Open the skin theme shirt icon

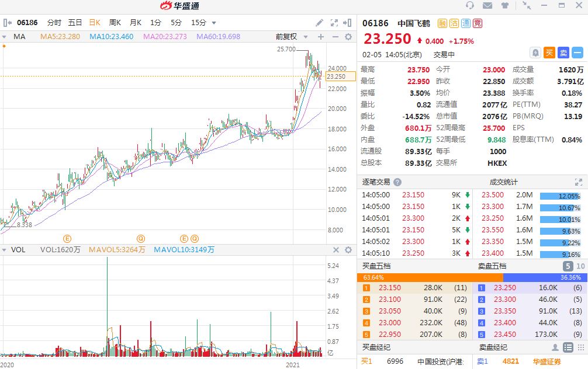505,5
